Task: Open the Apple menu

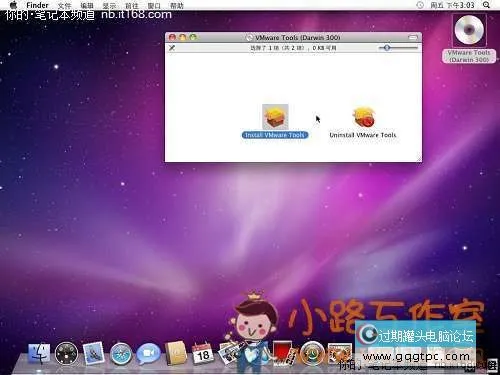Action: pyautogui.click(x=13, y=5)
